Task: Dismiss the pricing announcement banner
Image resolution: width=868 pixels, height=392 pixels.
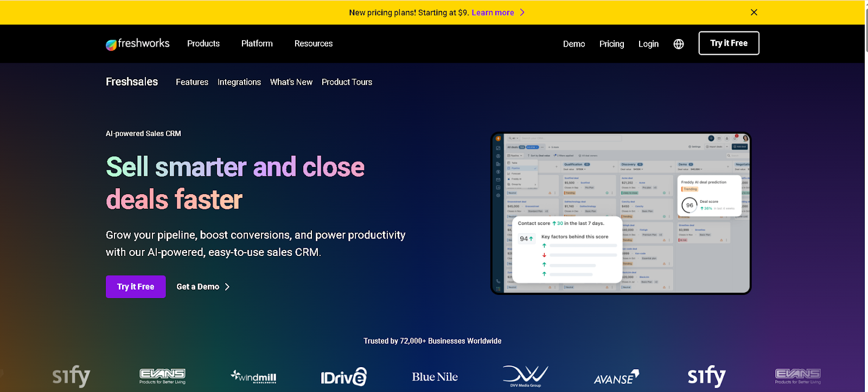Action: coord(754,12)
